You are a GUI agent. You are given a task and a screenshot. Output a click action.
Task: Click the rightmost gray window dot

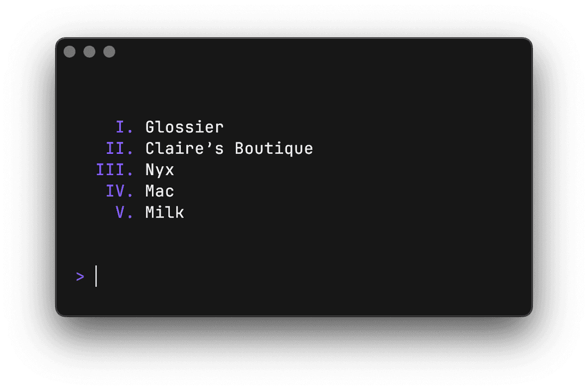point(109,52)
